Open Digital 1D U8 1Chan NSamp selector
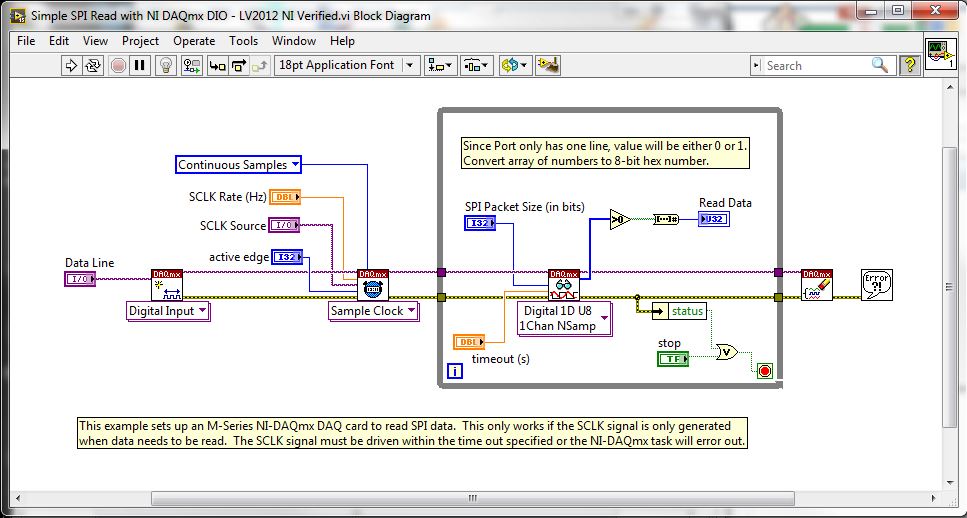 point(565,319)
